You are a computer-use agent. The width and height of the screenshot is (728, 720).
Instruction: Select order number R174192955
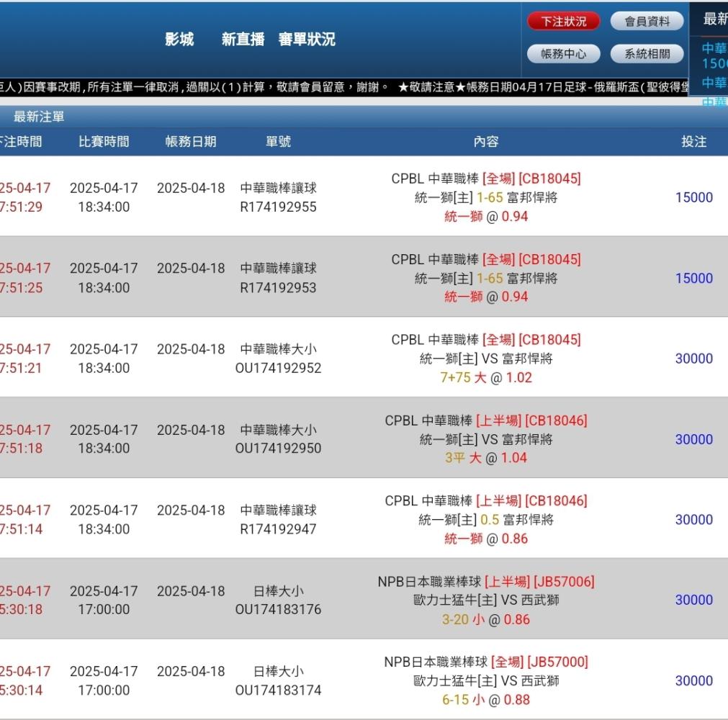(278, 207)
